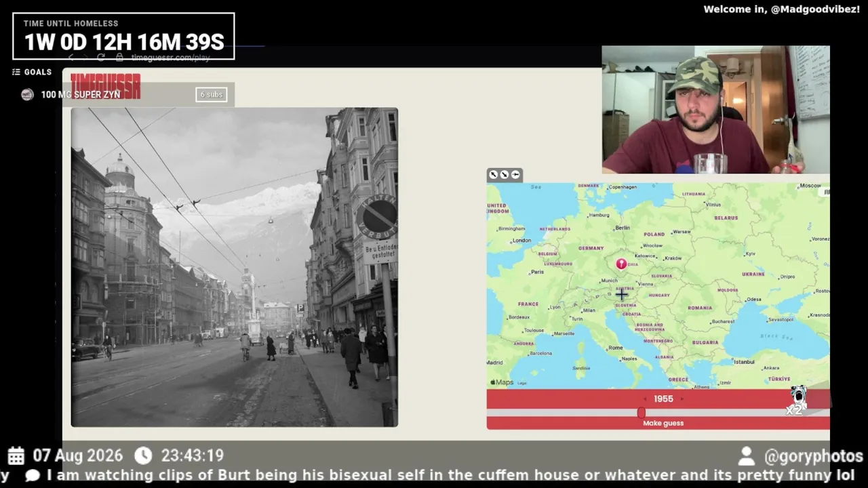Go back with the browser back arrow
Image resolution: width=868 pixels, height=488 pixels.
[71, 58]
